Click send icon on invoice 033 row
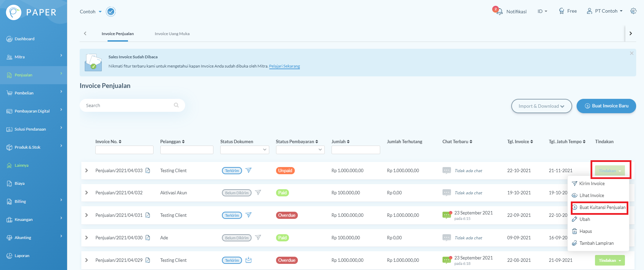This screenshot has height=270, width=644. [x=248, y=170]
